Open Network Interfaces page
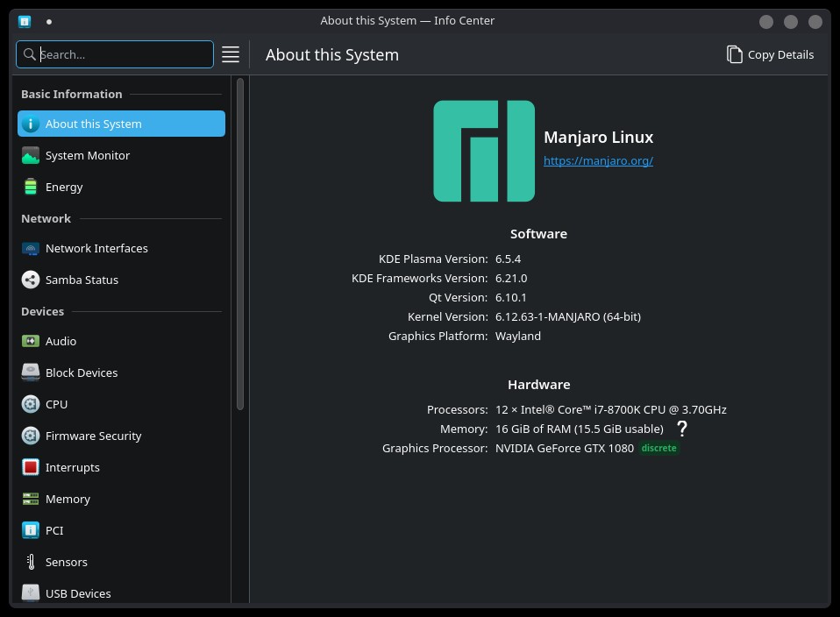 tap(121, 249)
